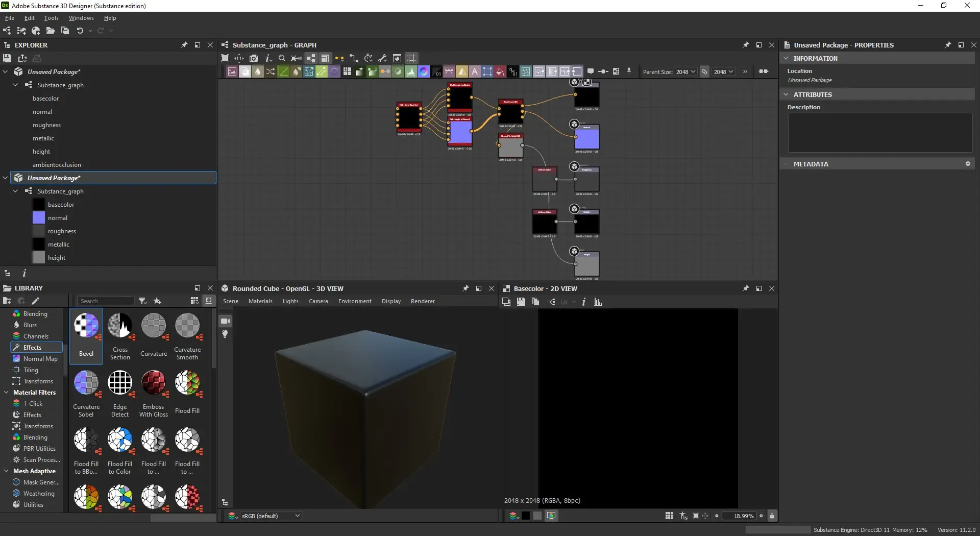
Task: Toggle the 2D view zoom lock icon
Action: 772,516
